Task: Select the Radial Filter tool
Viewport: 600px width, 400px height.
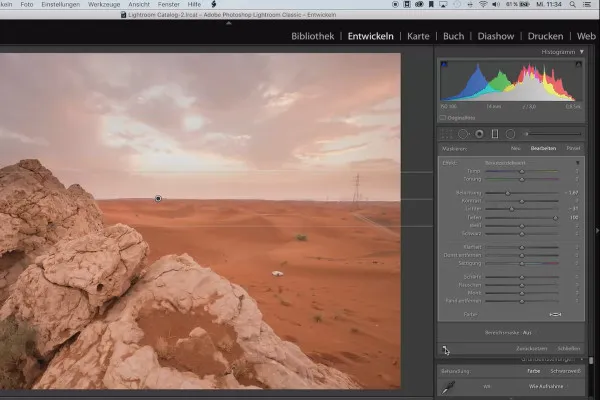Action: [x=510, y=134]
